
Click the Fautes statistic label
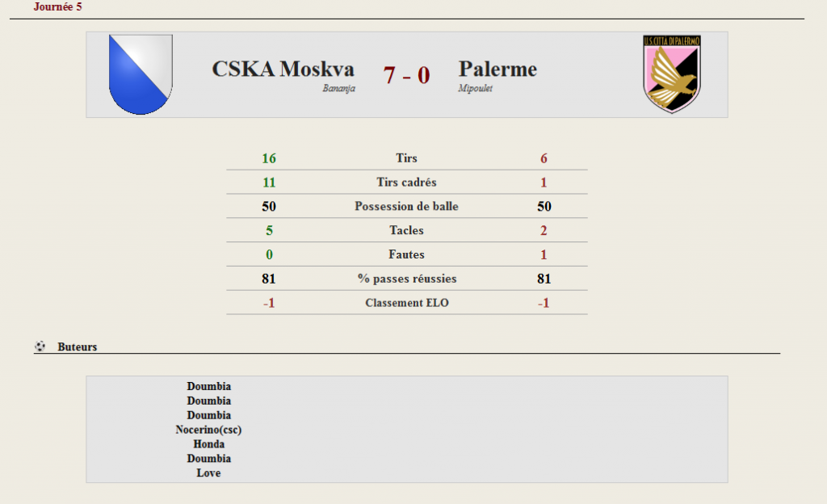407,254
